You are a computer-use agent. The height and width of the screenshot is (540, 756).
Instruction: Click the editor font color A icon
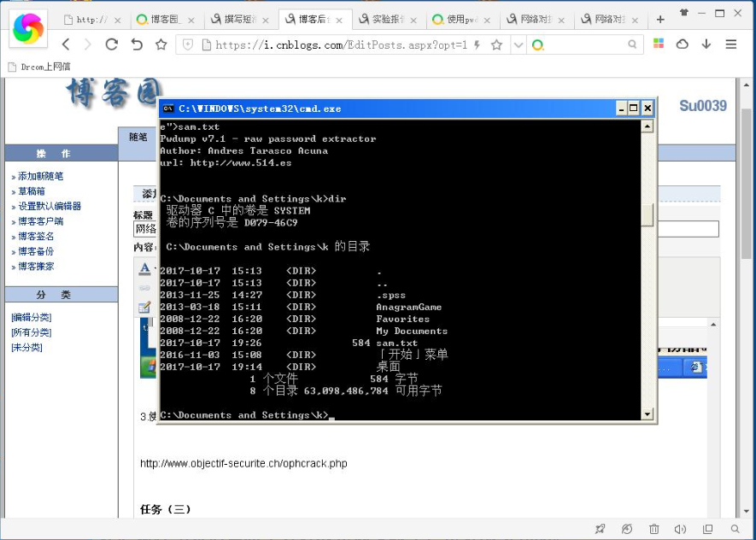[144, 269]
